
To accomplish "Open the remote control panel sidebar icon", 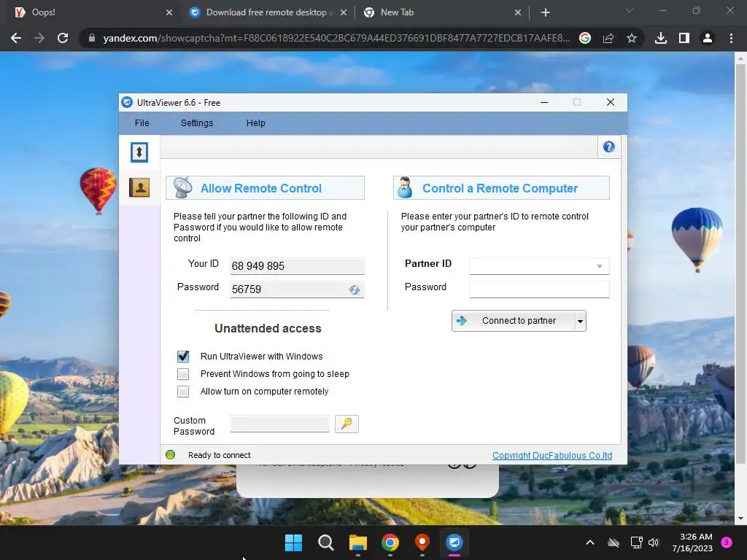I will click(x=139, y=152).
